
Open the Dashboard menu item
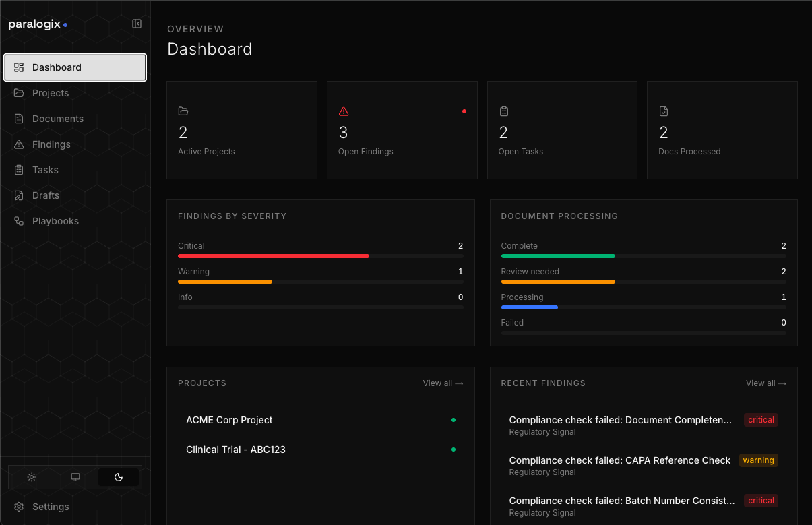coord(75,67)
